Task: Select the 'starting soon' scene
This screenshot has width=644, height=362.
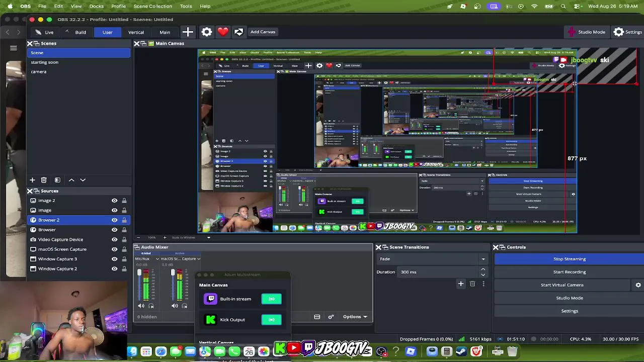Action: [x=79, y=62]
